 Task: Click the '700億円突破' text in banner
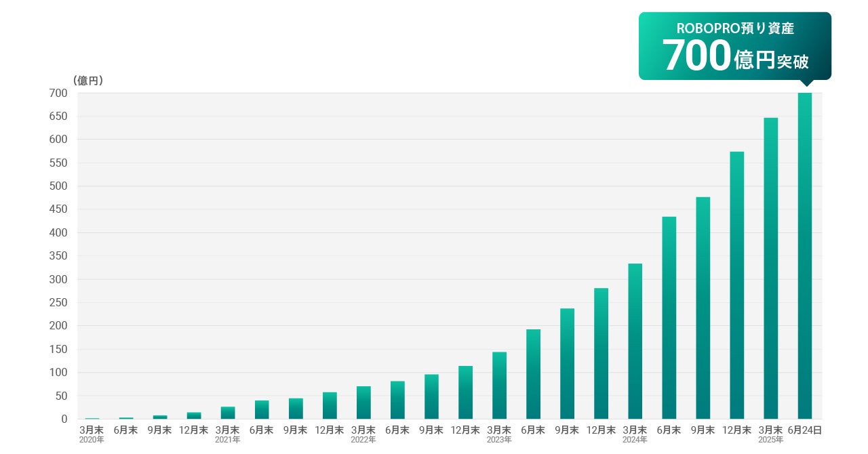pos(735,56)
